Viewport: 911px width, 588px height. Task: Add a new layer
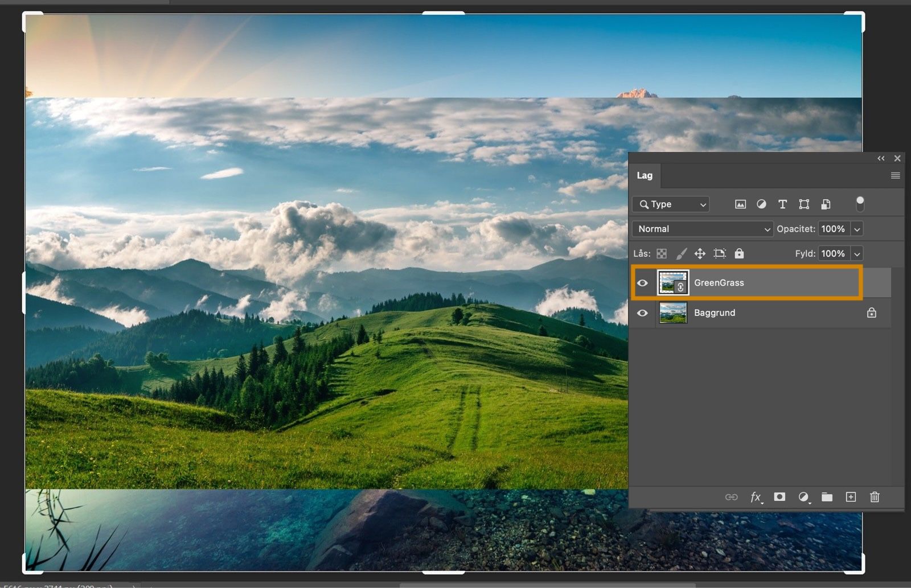pos(851,497)
